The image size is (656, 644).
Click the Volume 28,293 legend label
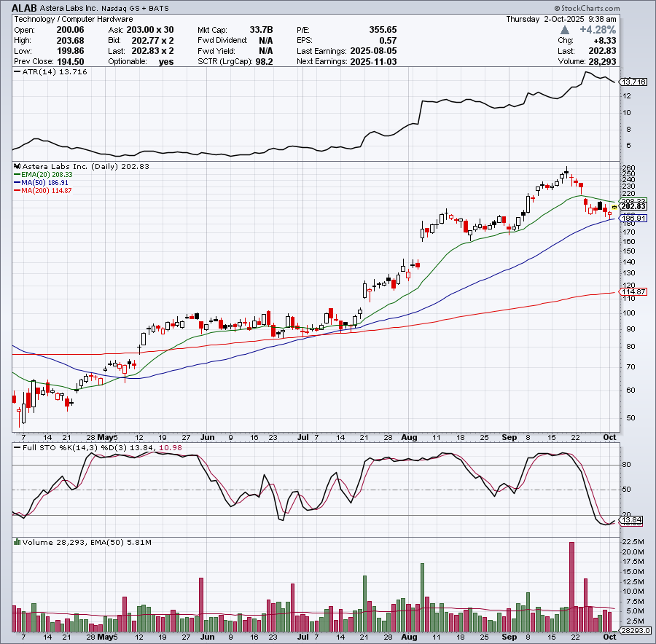(x=55, y=543)
